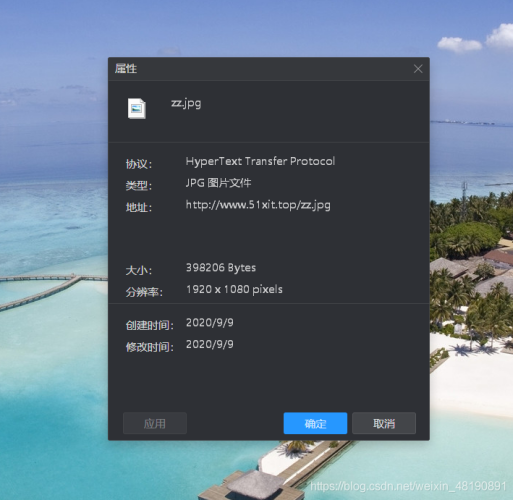
Task: Click the 398206 Bytes size value
Action: click(221, 268)
